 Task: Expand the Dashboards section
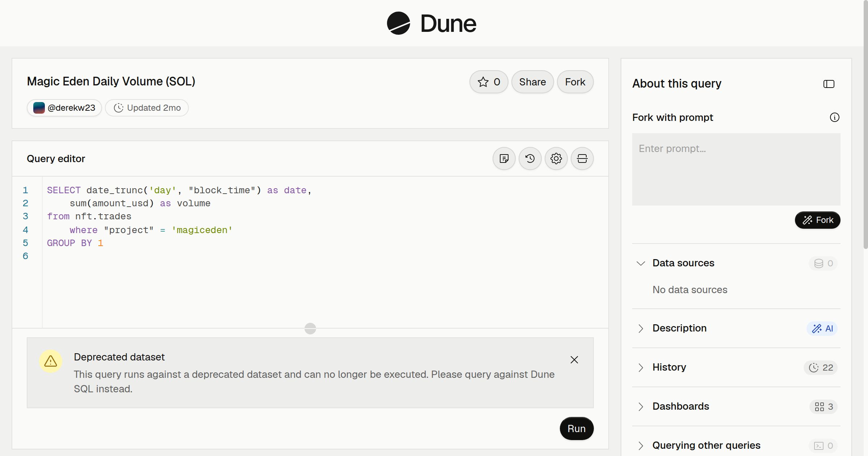[x=641, y=407]
